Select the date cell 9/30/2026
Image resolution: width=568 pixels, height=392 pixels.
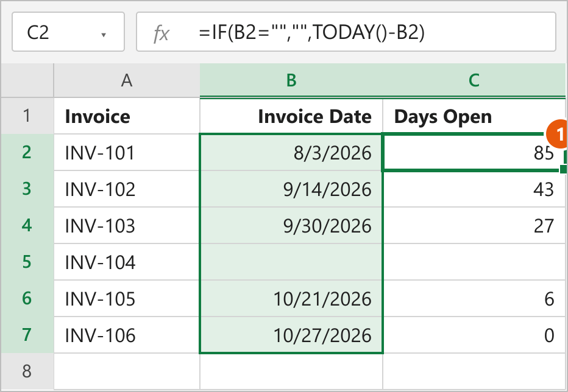point(291,225)
